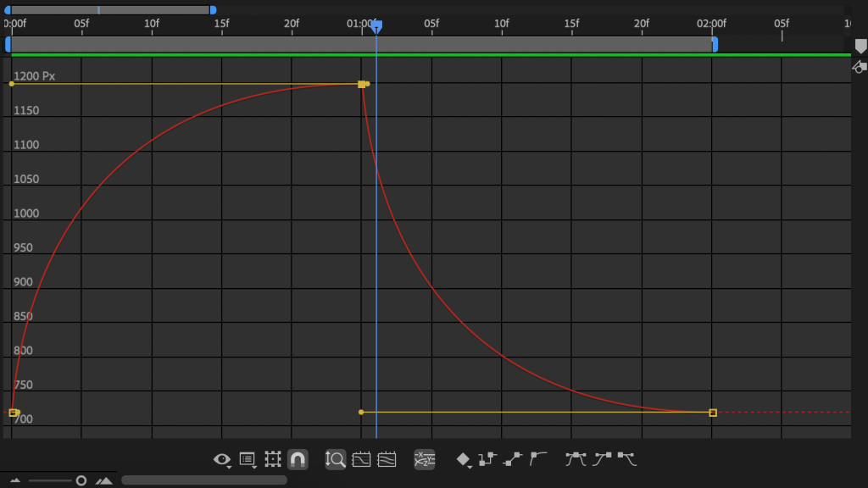
Task: Apply Easy Ease Out to keyframes
Action: (x=627, y=459)
